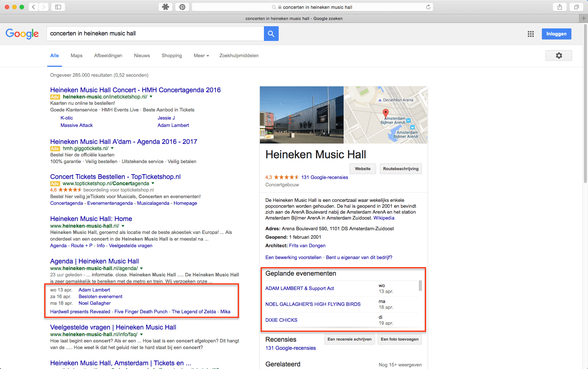Click the blue Google search magnifier button
Image resolution: width=588 pixels, height=369 pixels.
click(271, 34)
